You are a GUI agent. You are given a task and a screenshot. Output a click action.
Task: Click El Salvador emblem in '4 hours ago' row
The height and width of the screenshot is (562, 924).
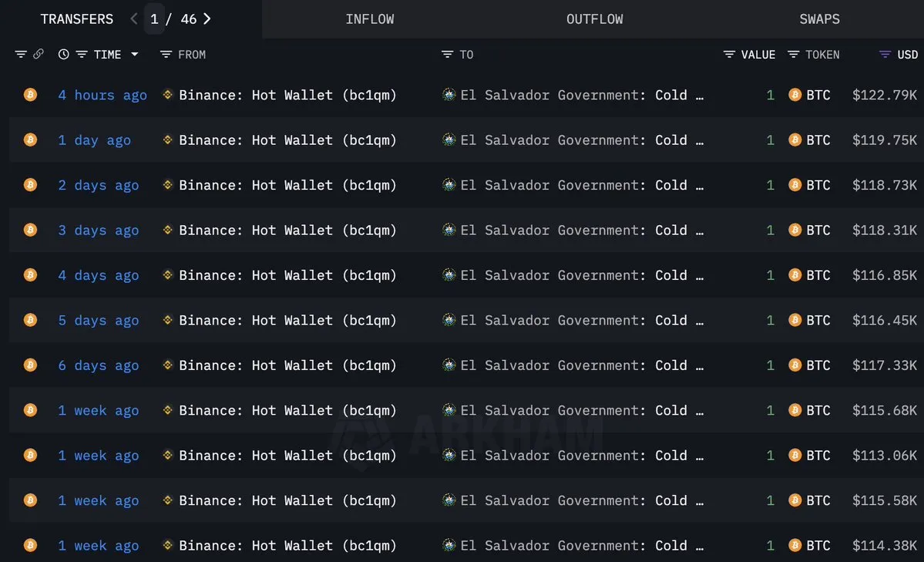coord(449,94)
